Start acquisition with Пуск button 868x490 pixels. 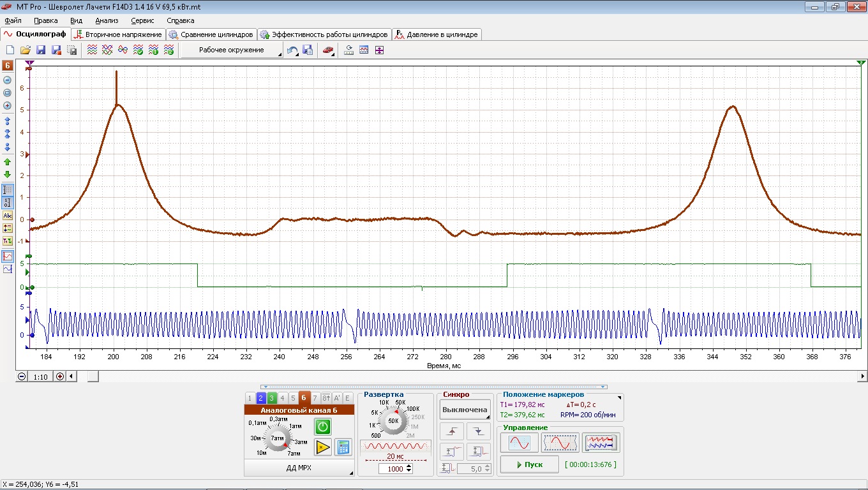pos(529,464)
